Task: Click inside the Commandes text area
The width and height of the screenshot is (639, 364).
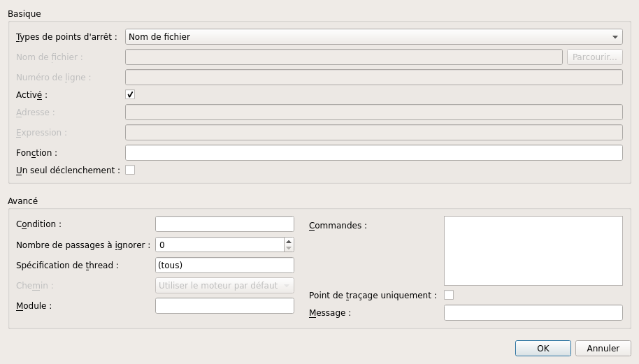Action: (533, 250)
